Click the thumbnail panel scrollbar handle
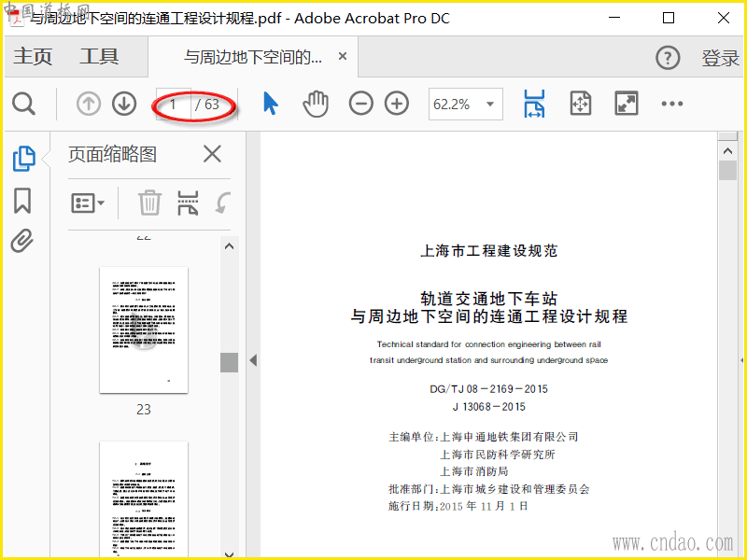Screen dimensions: 747x560 229,362
